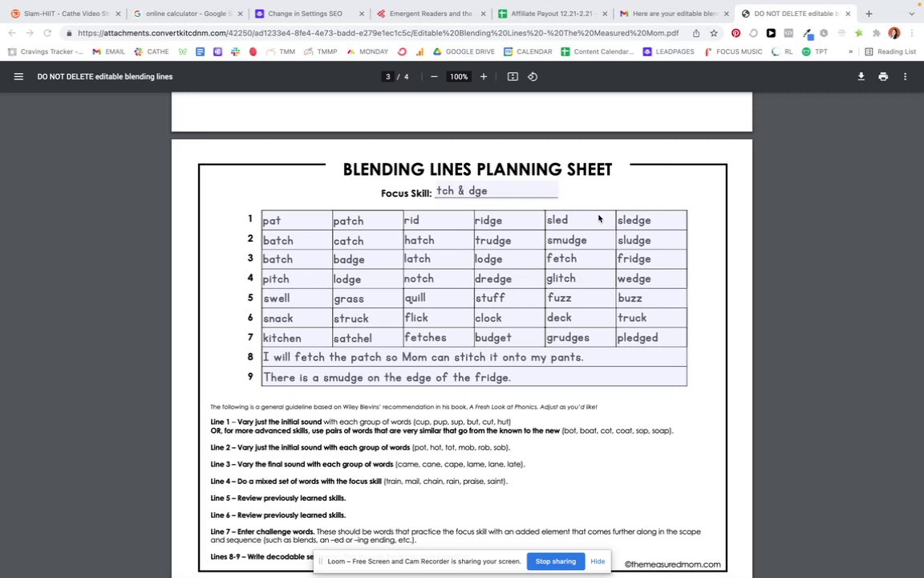Rotate the PDF counterclockwise
924x578 pixels.
coord(533,77)
